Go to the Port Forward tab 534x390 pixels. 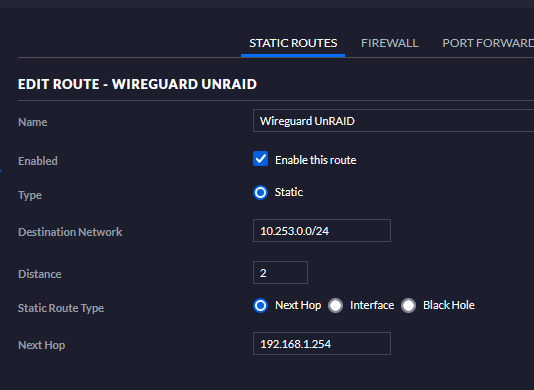(488, 43)
